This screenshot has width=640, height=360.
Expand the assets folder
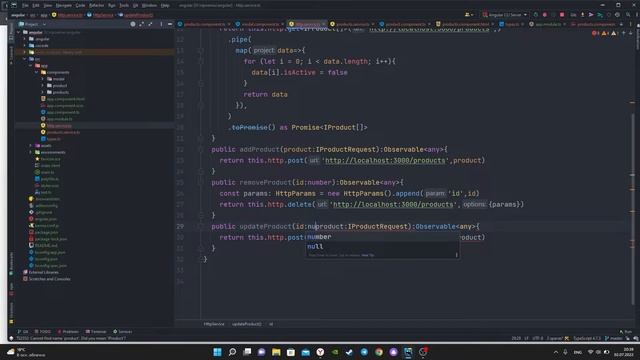(x=31, y=145)
